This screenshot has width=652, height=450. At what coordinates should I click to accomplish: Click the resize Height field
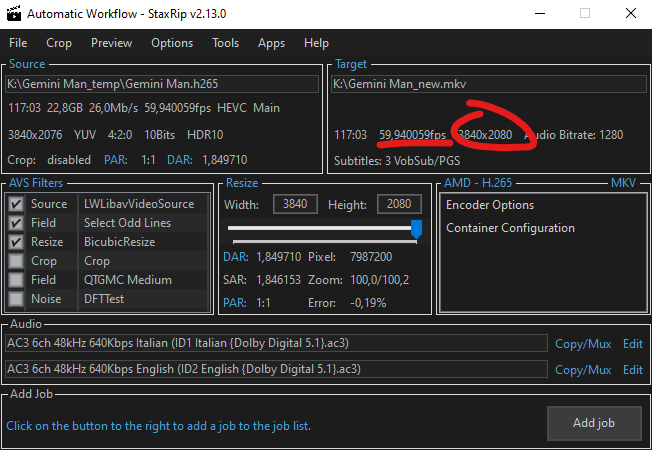click(399, 204)
